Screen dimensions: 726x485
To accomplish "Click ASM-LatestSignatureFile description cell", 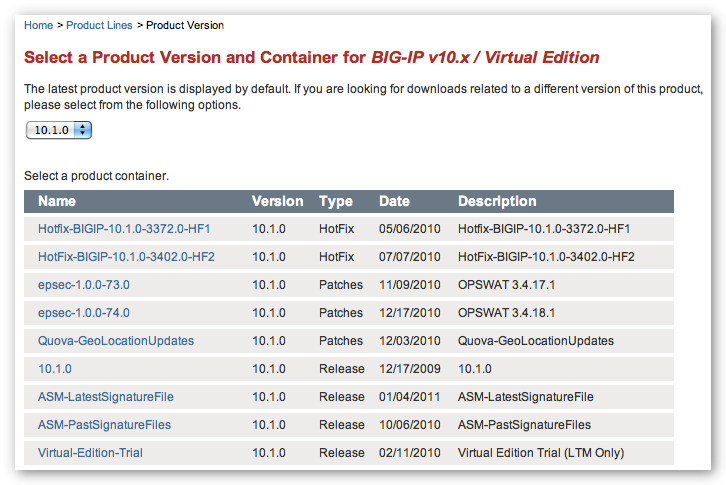I will [526, 397].
